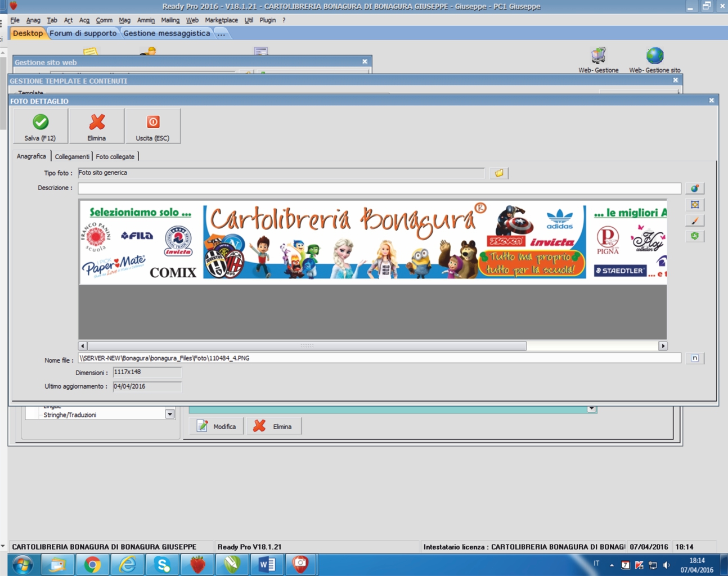The height and width of the screenshot is (576, 728).
Task: Open the Marketplace menu
Action: point(221,20)
